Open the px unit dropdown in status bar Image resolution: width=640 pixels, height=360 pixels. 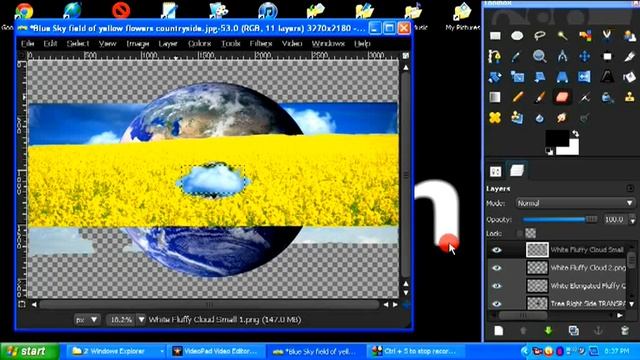click(87, 320)
